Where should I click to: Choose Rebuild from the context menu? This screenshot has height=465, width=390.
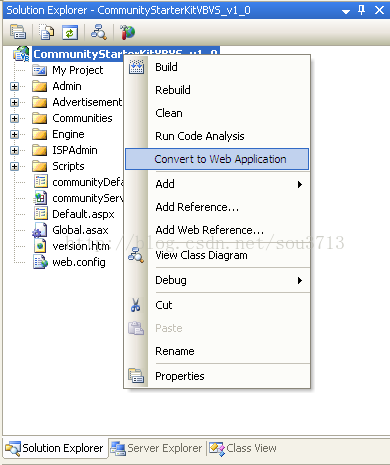(x=217, y=90)
